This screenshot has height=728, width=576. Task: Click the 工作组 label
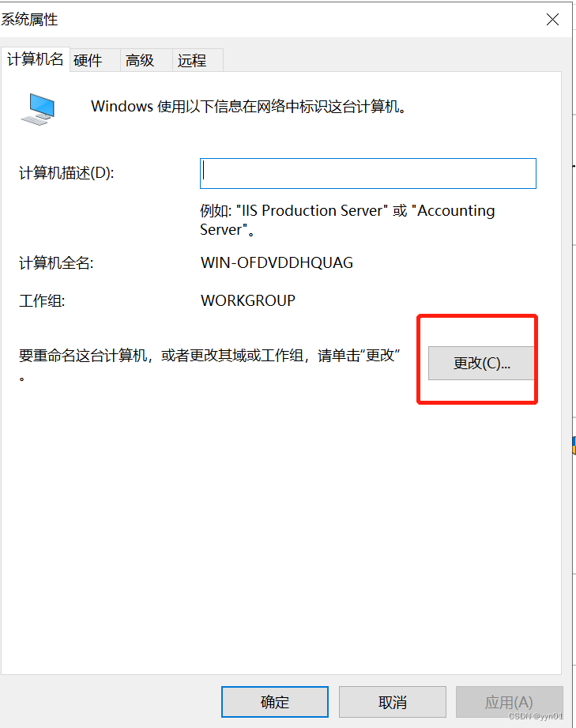tap(42, 301)
